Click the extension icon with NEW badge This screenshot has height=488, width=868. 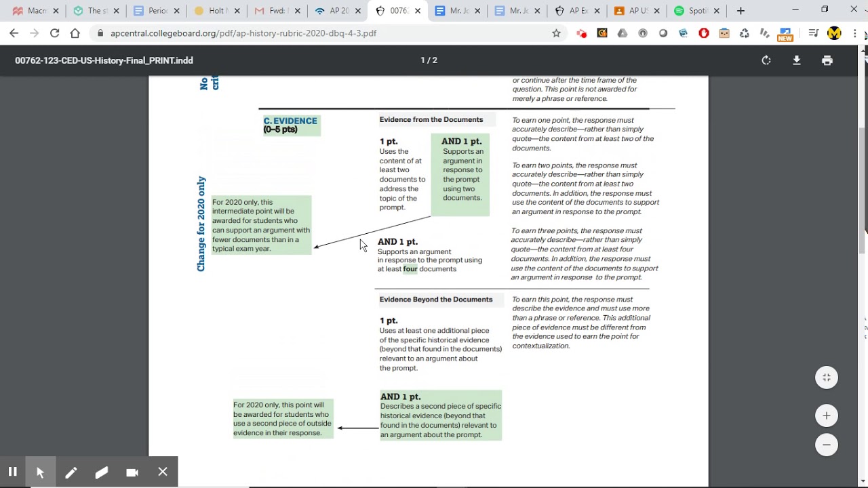click(x=785, y=34)
